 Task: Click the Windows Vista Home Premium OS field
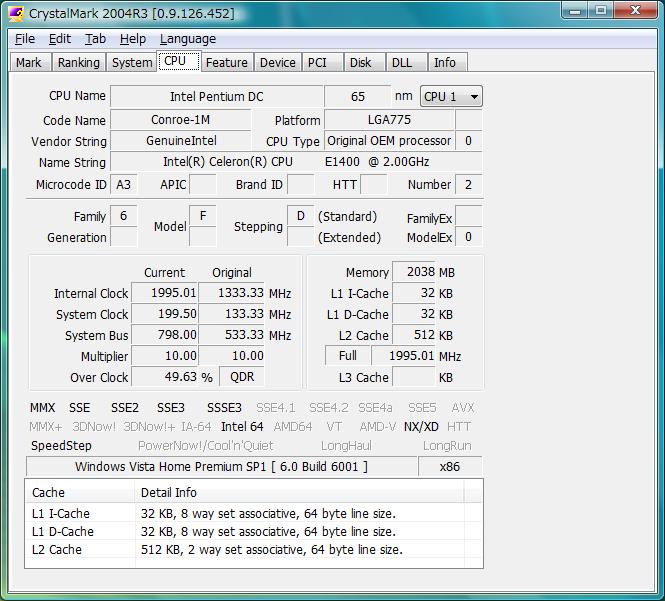click(221, 467)
